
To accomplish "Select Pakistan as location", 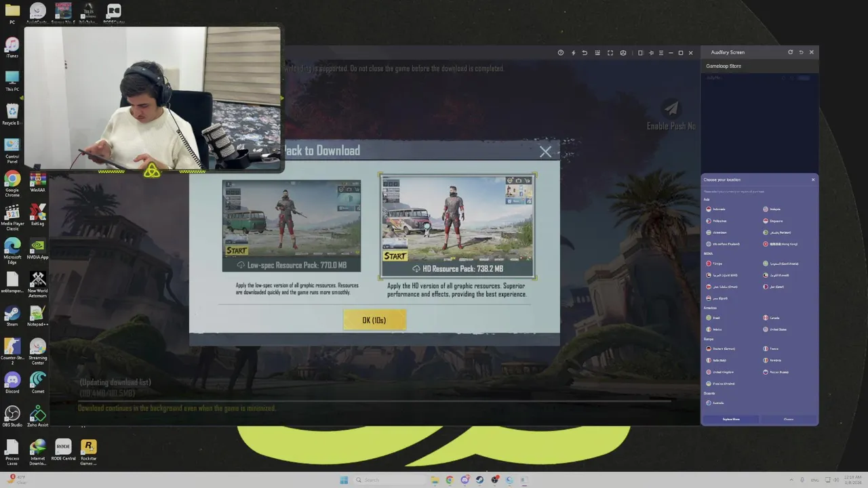I will click(x=776, y=232).
